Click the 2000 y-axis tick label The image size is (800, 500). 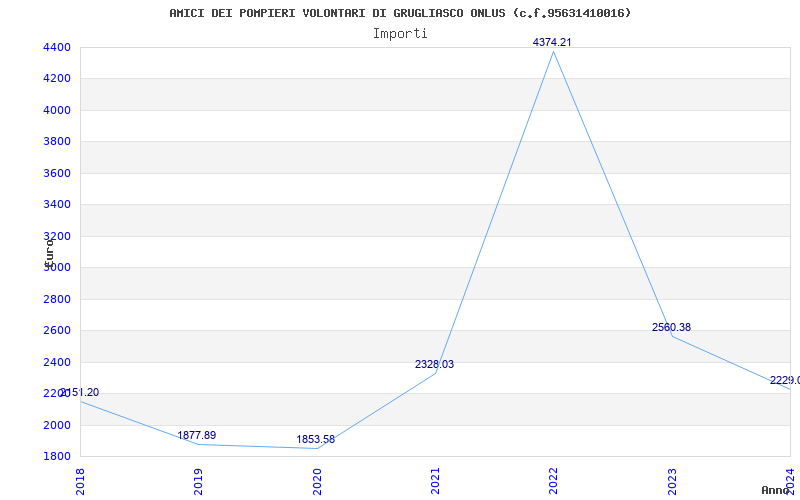pyautogui.click(x=58, y=425)
